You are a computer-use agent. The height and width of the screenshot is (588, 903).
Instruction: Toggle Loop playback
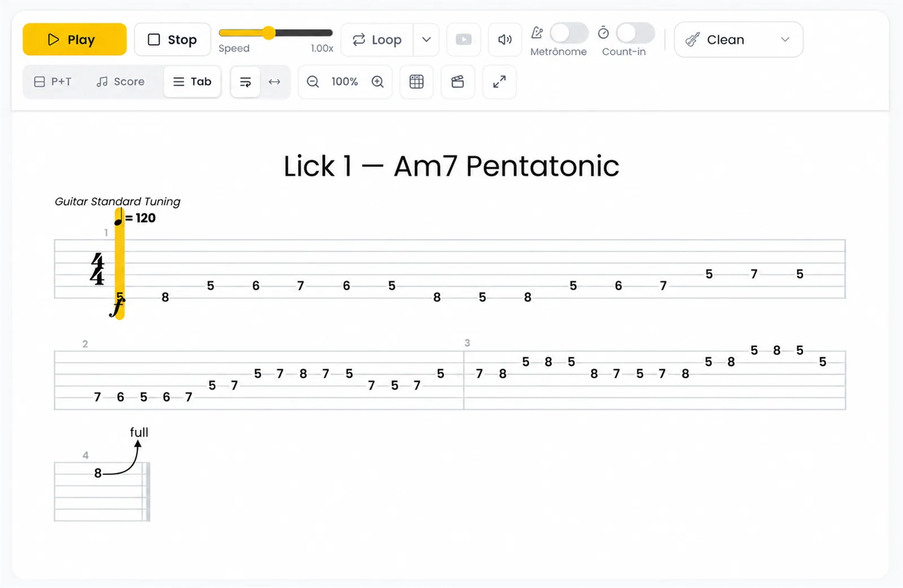point(378,40)
